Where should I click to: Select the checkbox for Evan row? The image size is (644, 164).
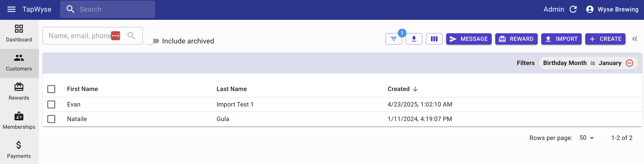click(51, 104)
